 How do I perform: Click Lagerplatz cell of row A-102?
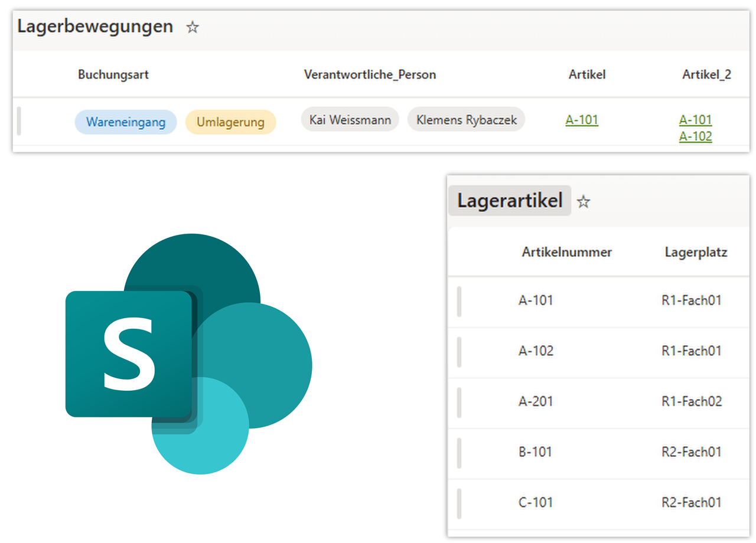[692, 351]
